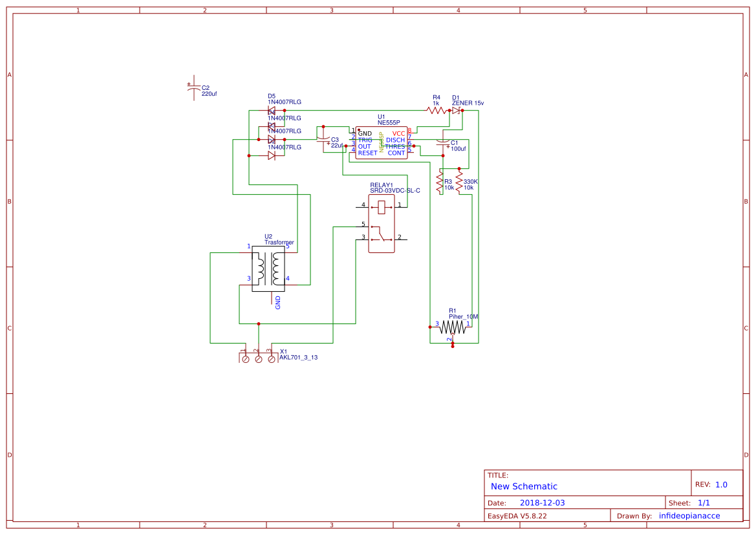The height and width of the screenshot is (535, 756).
Task: Click the New Schematic title field
Action: coord(524,486)
